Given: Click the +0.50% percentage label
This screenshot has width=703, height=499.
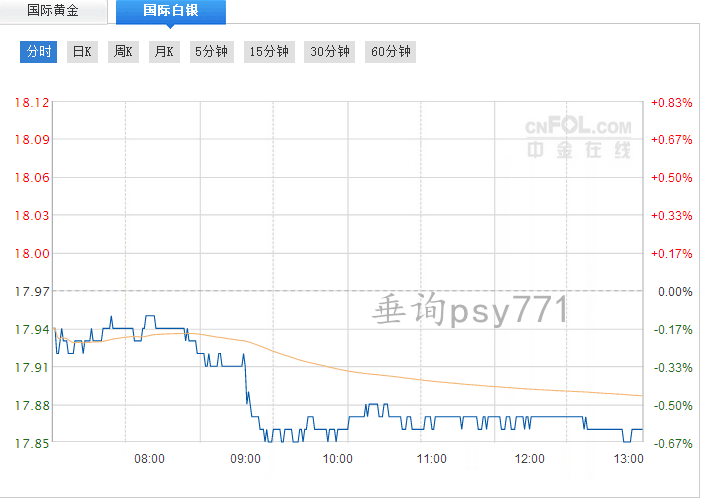Looking at the screenshot, I should (x=672, y=178).
